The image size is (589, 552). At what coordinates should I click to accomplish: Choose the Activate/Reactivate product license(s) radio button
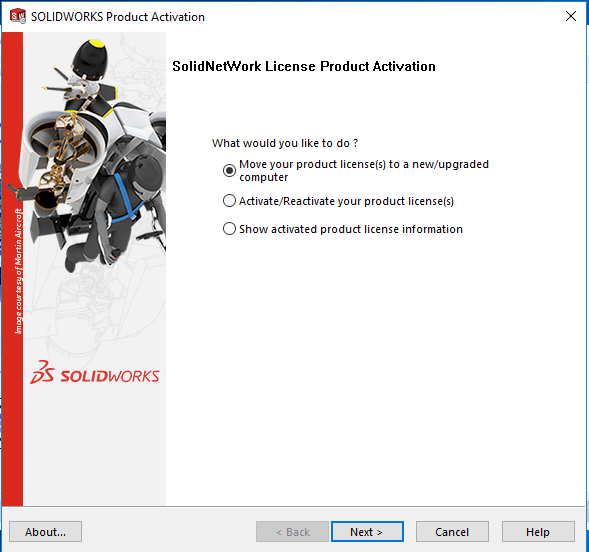[229, 201]
